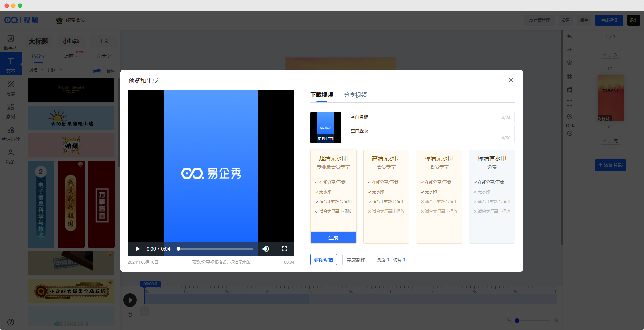This screenshot has height=330, width=644.
Task: Click the undo arrow icon
Action: pyautogui.click(x=570, y=36)
